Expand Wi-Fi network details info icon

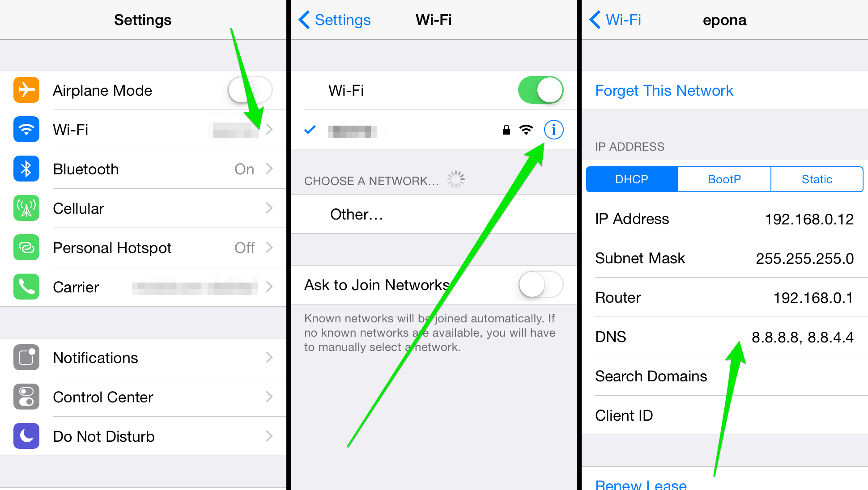[x=554, y=130]
